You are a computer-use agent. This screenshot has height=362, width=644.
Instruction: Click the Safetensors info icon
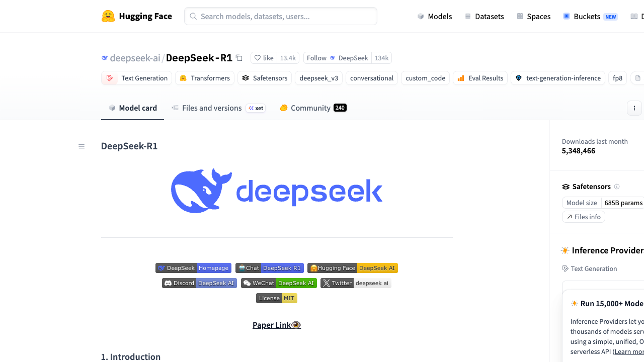617,187
